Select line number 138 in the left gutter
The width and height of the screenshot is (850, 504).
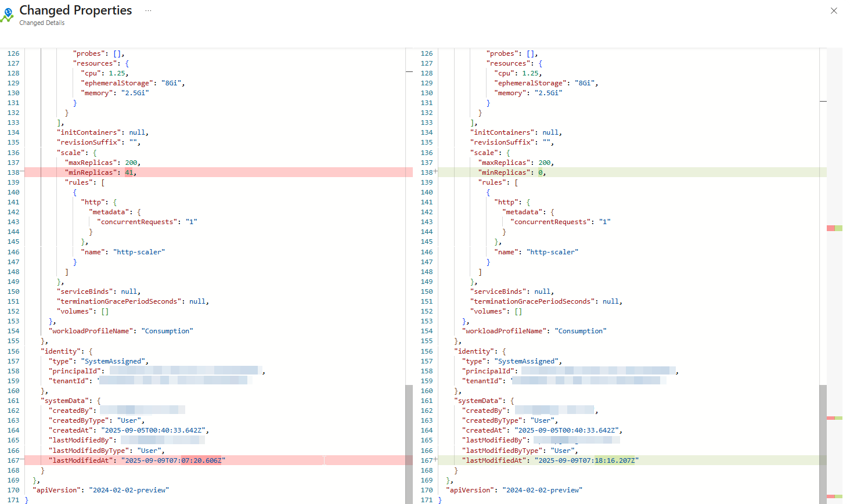tap(13, 172)
